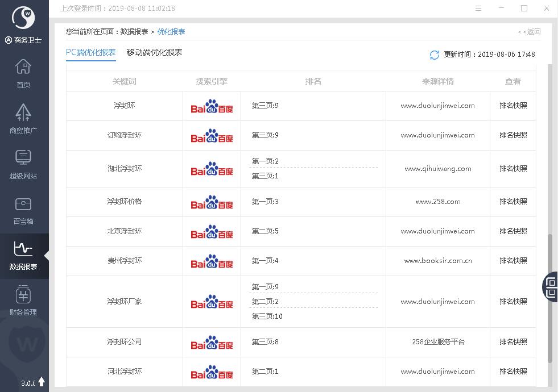558x392 pixels.
Task: Click the 数据报表 breadcrumb link
Action: coord(134,32)
